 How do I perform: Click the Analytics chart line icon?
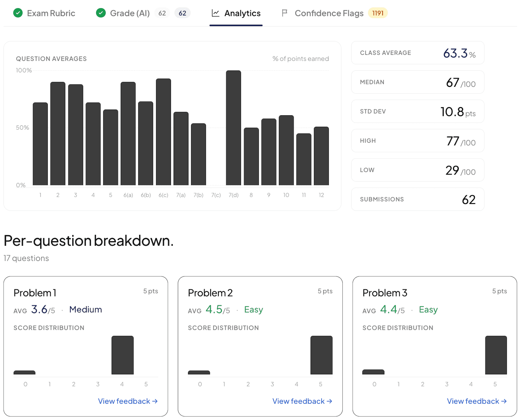[215, 13]
